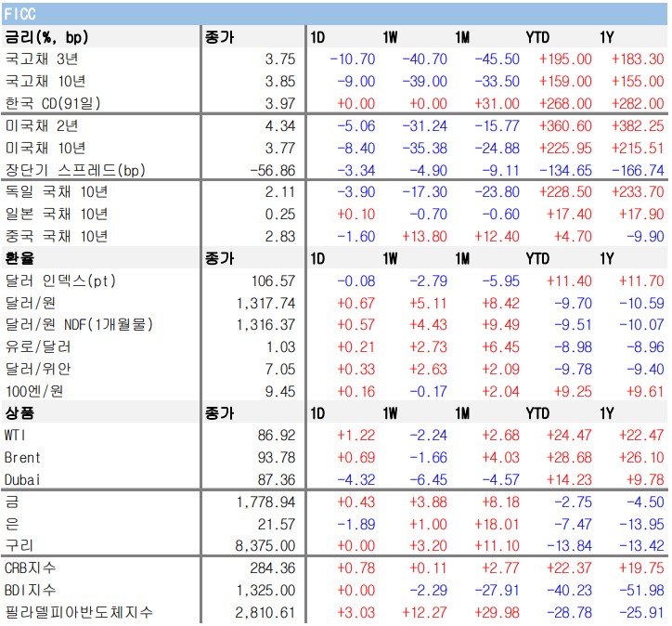
Task: Select the 금리(%, bp) section header
Action: [46, 37]
